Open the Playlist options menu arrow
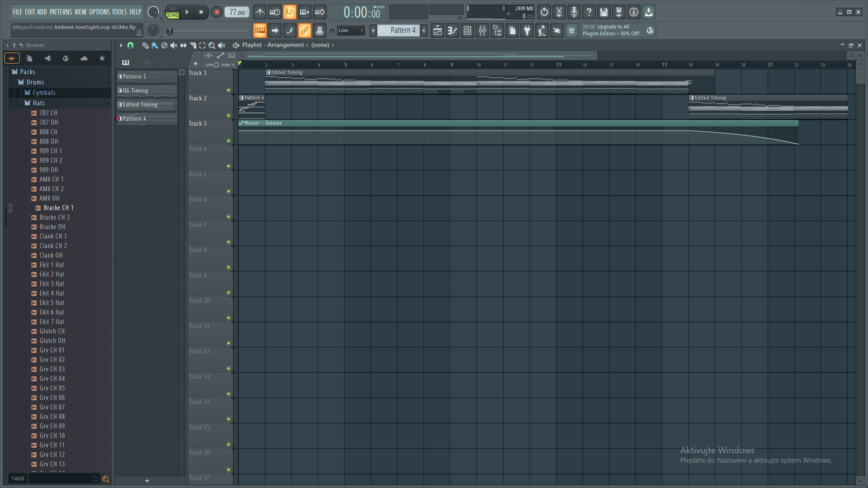The height and width of the screenshot is (488, 868). [x=121, y=45]
